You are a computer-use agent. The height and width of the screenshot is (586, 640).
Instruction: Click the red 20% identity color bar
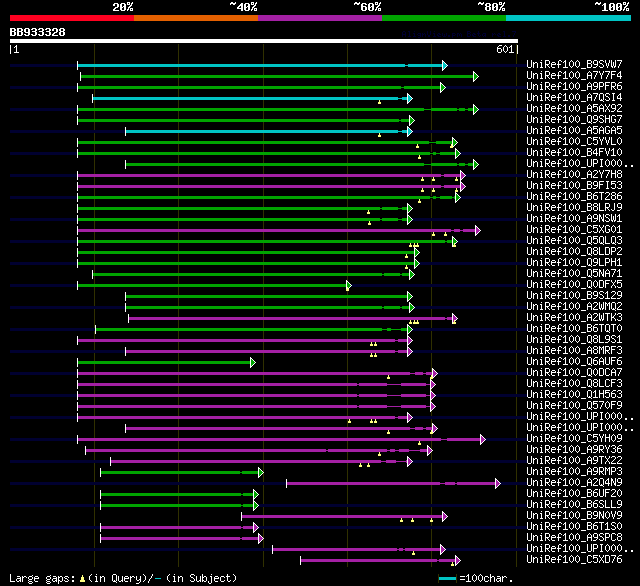point(72,18)
